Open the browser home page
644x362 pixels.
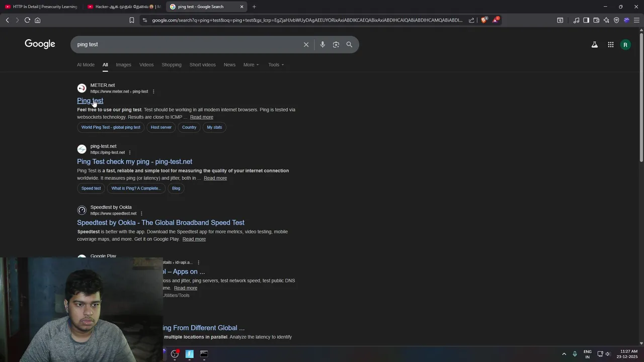coord(37,20)
